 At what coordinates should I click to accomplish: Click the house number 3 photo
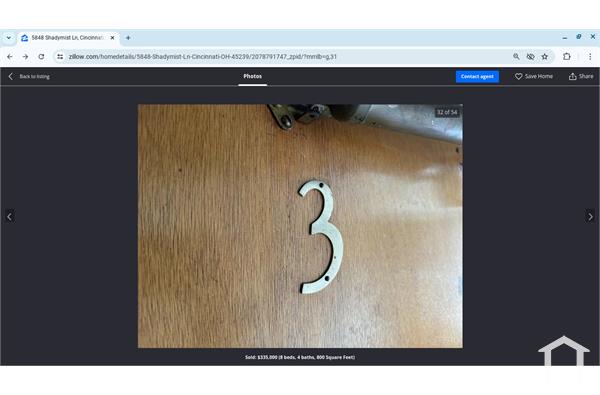click(x=300, y=226)
